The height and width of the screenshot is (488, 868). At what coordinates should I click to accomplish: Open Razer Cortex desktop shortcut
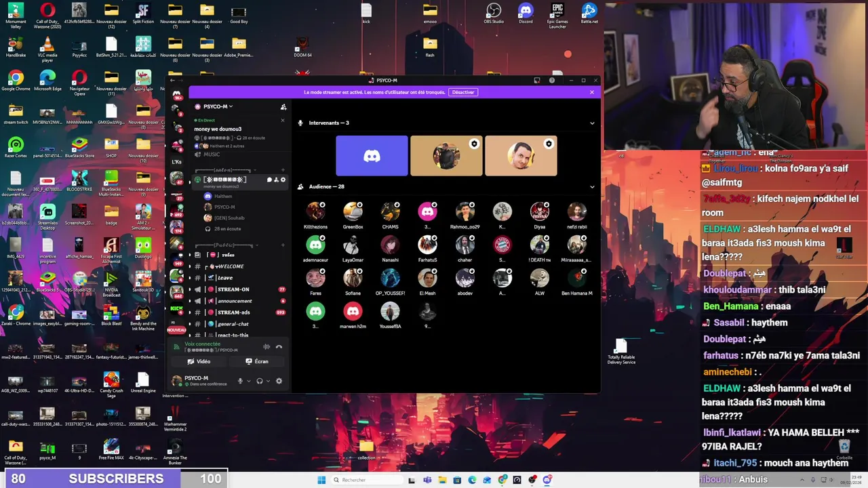click(x=16, y=148)
